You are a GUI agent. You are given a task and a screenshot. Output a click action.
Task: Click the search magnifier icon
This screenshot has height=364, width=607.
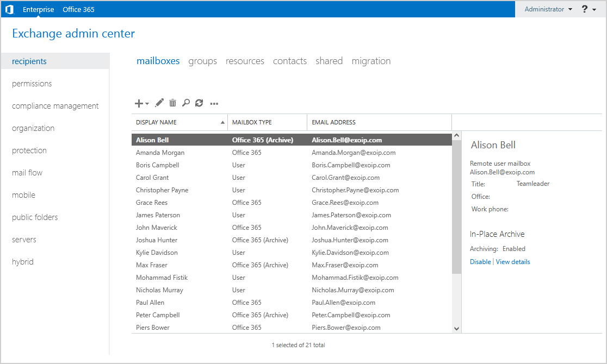(x=186, y=103)
